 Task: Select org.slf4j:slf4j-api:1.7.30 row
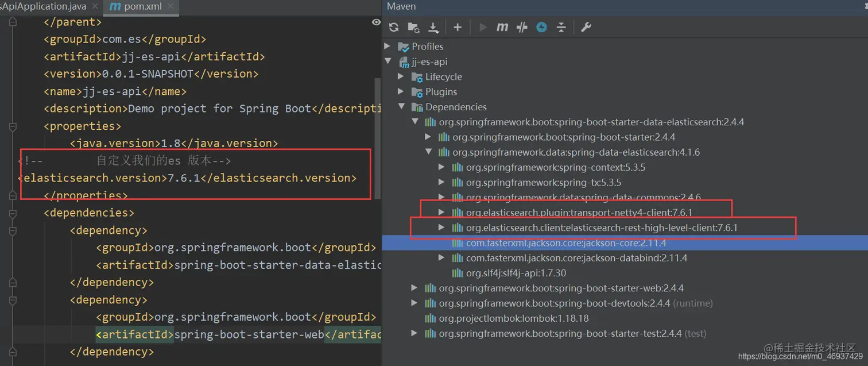[x=625, y=273]
